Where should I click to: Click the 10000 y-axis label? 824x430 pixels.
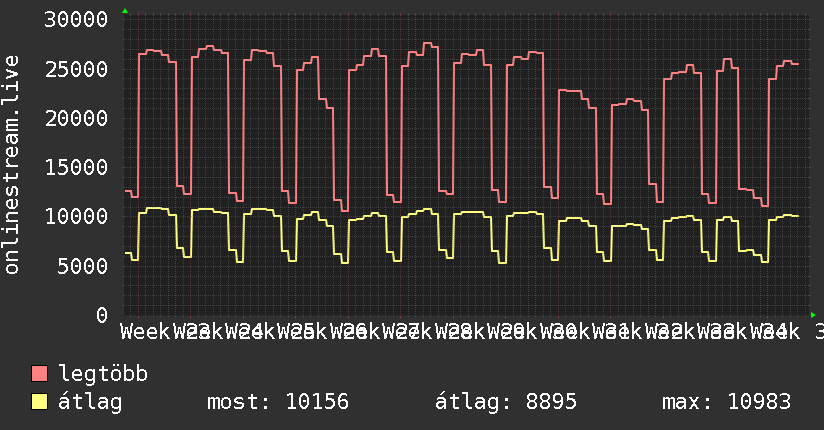coord(76,217)
